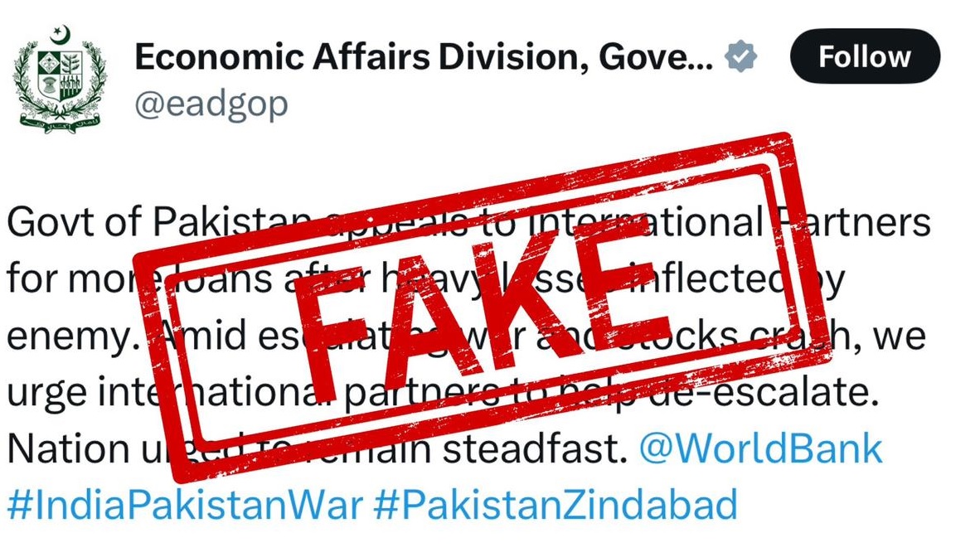Viewport: 980px width, 552px height.
Task: Click the grey verified checkmark badge
Action: pos(740,56)
